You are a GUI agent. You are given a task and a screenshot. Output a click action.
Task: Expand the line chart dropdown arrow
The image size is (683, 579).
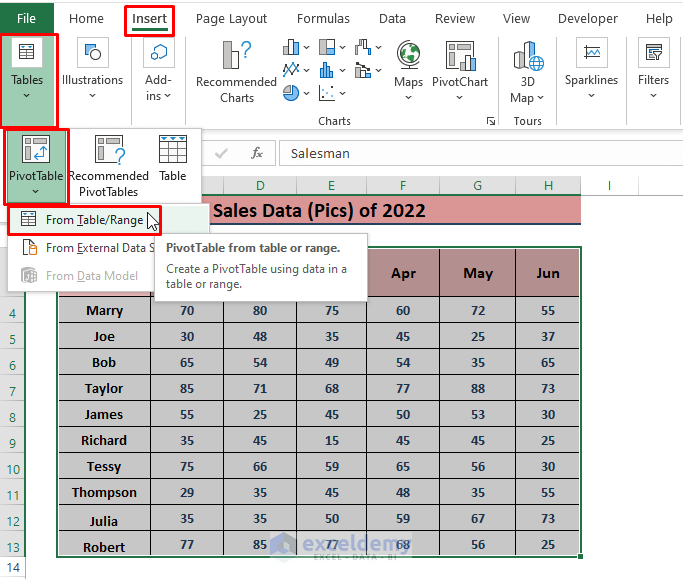(306, 70)
